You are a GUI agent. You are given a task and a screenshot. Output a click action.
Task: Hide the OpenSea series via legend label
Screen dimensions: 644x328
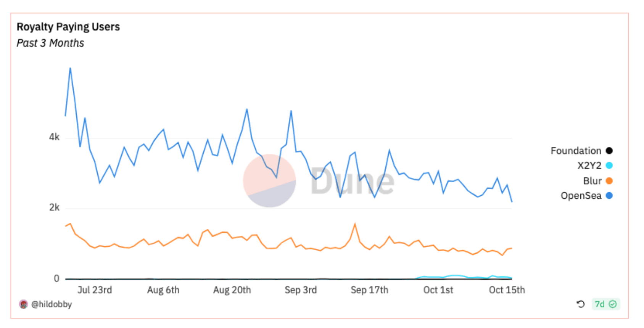(x=581, y=196)
